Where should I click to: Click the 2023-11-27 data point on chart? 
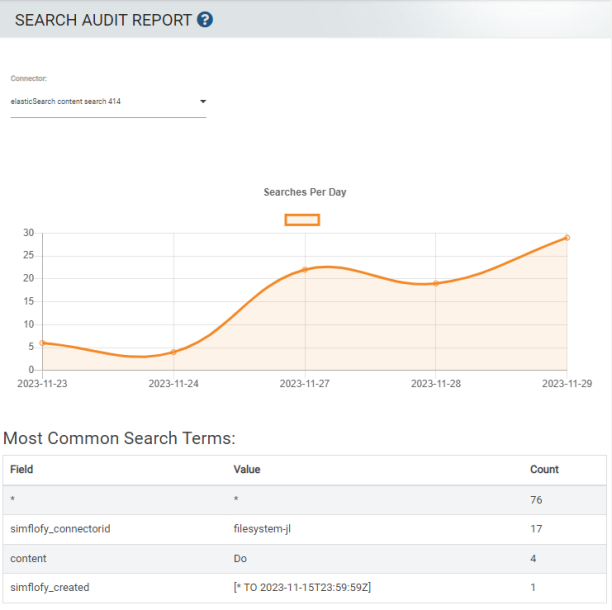coord(305,270)
